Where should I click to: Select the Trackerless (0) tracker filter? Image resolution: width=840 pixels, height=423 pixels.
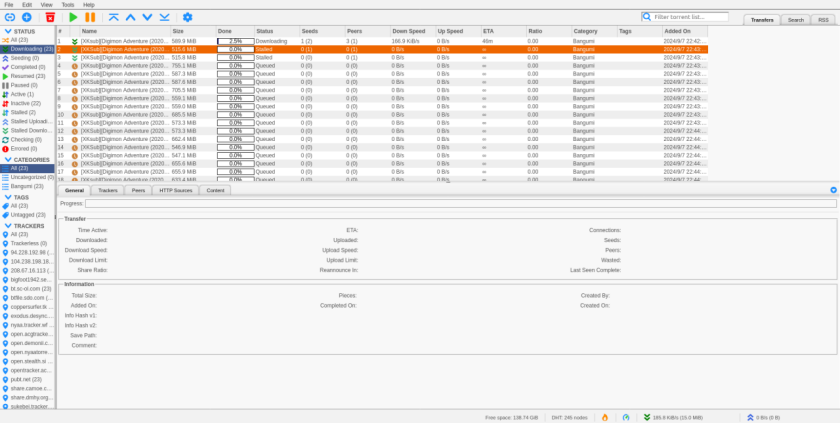point(28,243)
